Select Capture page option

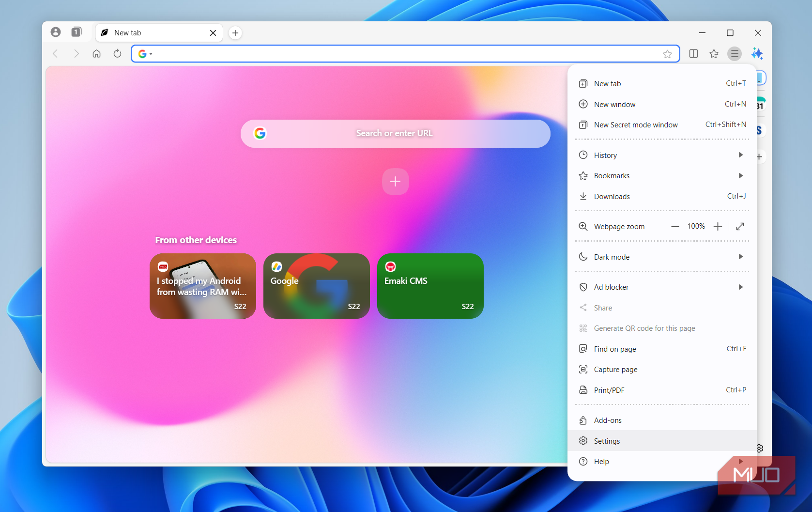(662, 370)
